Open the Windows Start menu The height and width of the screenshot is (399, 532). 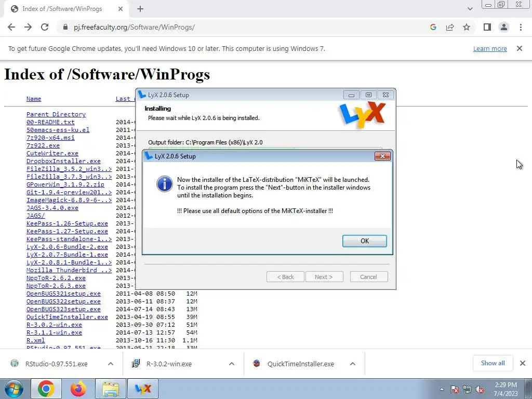click(x=14, y=389)
